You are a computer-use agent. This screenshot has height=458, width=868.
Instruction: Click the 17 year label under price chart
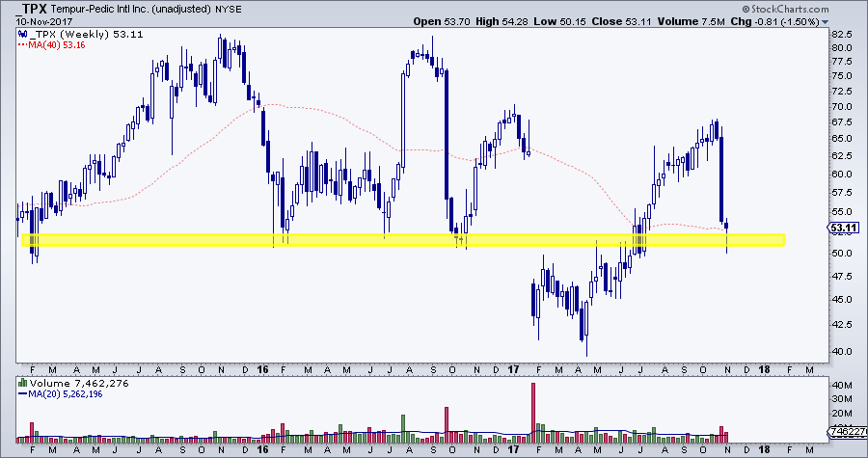(513, 369)
